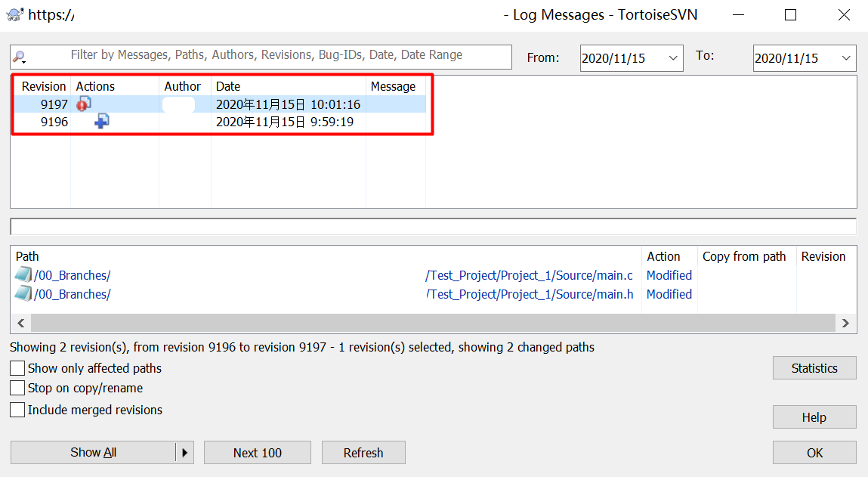
Task: Open the To date dropdown
Action: (x=848, y=57)
